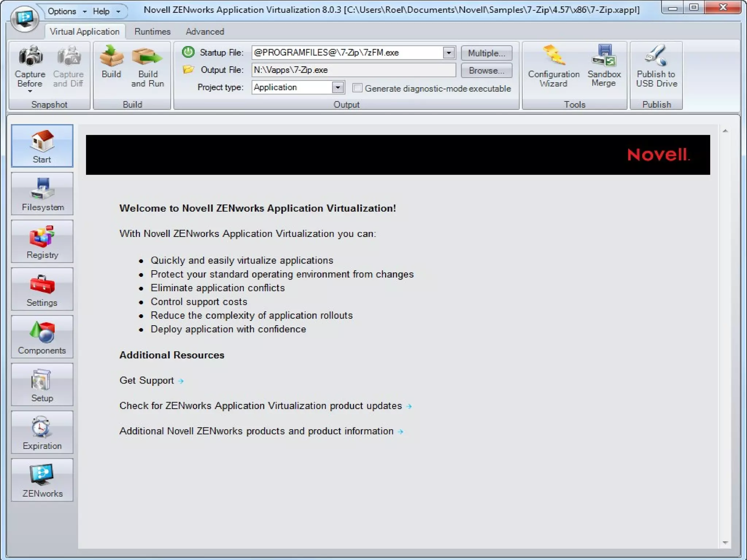The height and width of the screenshot is (560, 747).
Task: Expand the Project type dropdown
Action: (x=338, y=87)
